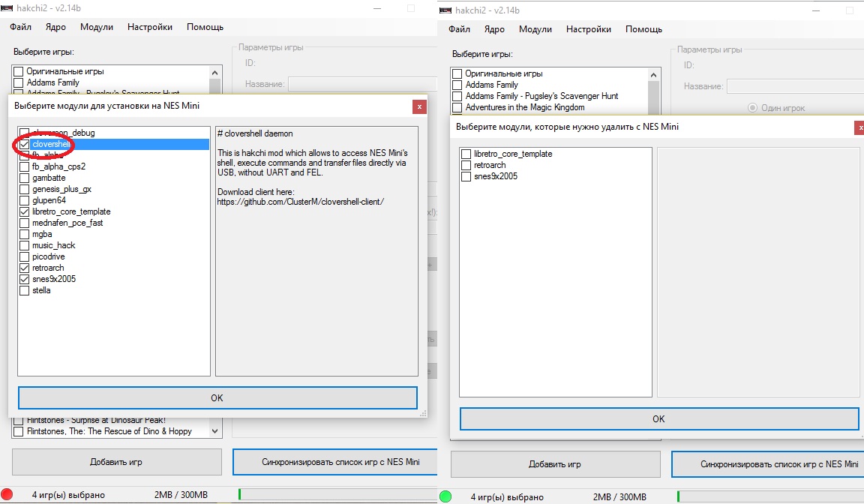Open Ядро menu in right window
864x504 pixels.
[494, 29]
